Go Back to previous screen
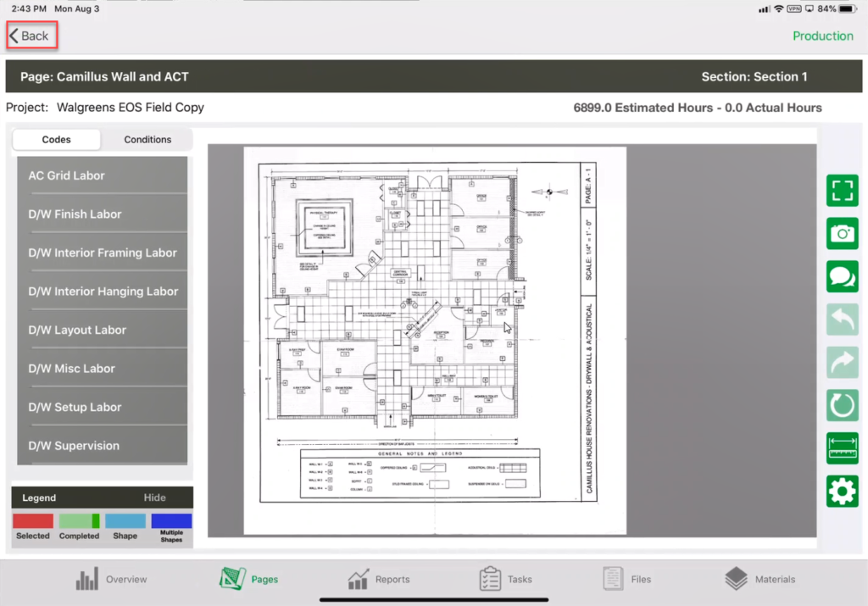The width and height of the screenshot is (868, 606). point(31,36)
